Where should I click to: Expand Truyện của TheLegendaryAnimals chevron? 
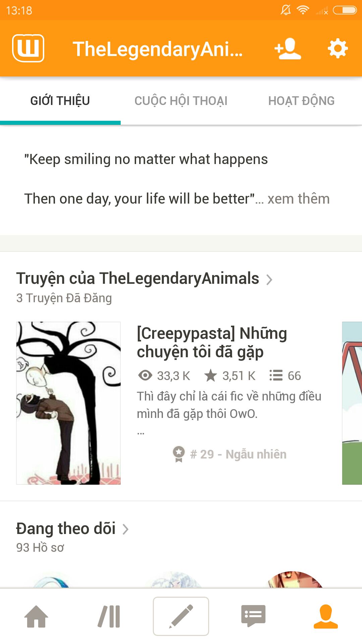coord(269,279)
